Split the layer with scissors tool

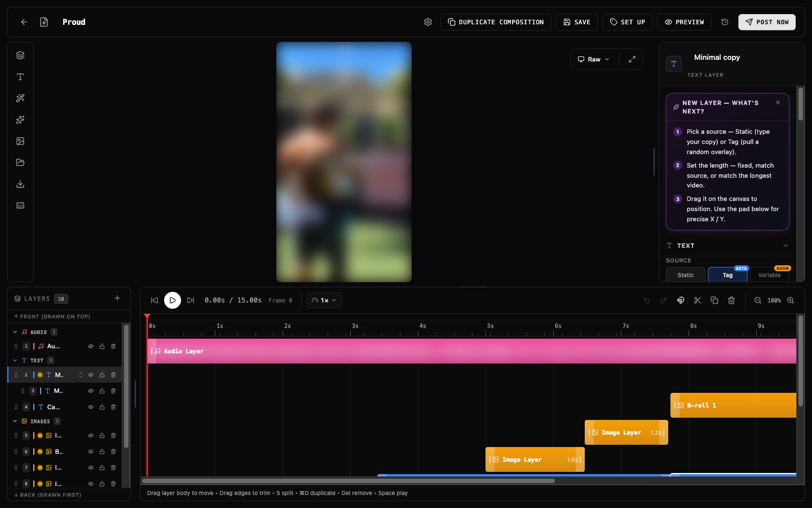point(698,300)
